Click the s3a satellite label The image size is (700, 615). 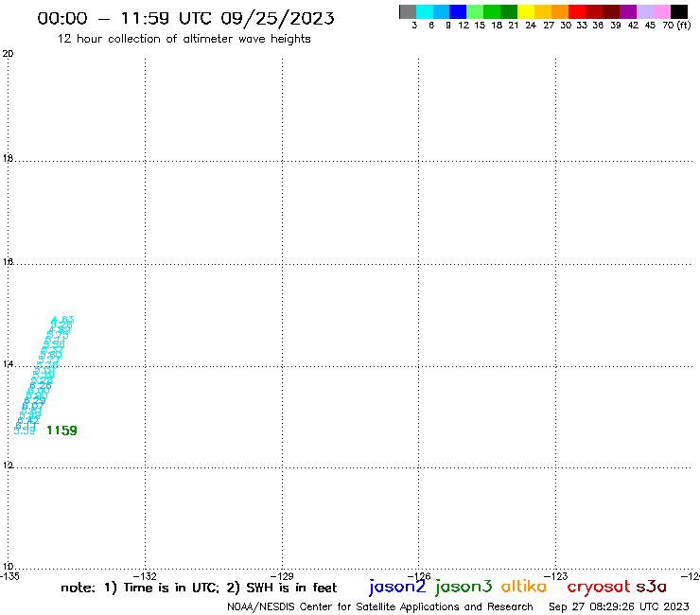pos(652,587)
